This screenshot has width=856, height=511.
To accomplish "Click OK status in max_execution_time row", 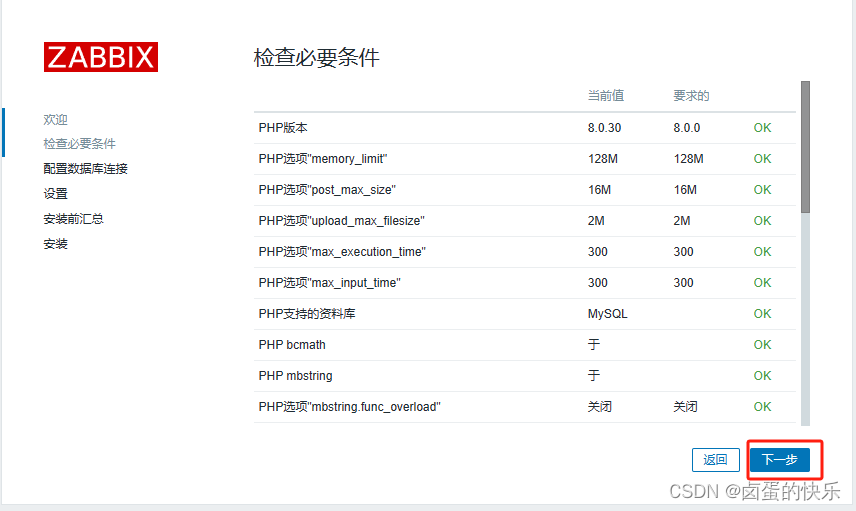I will point(763,252).
